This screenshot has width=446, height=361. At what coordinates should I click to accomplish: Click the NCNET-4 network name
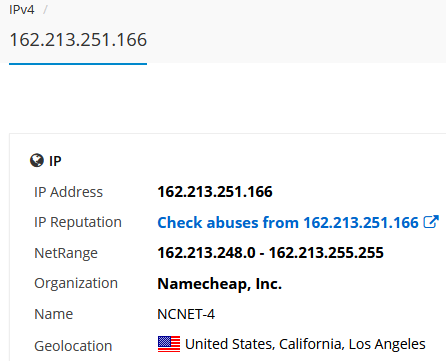186,314
